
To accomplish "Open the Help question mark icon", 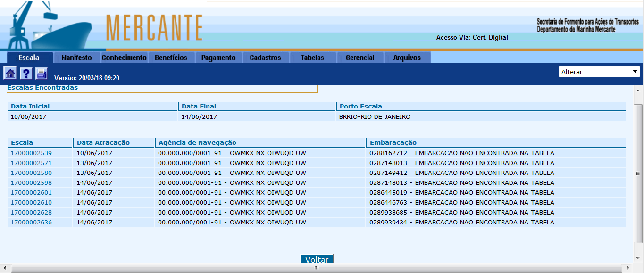I will click(x=26, y=74).
